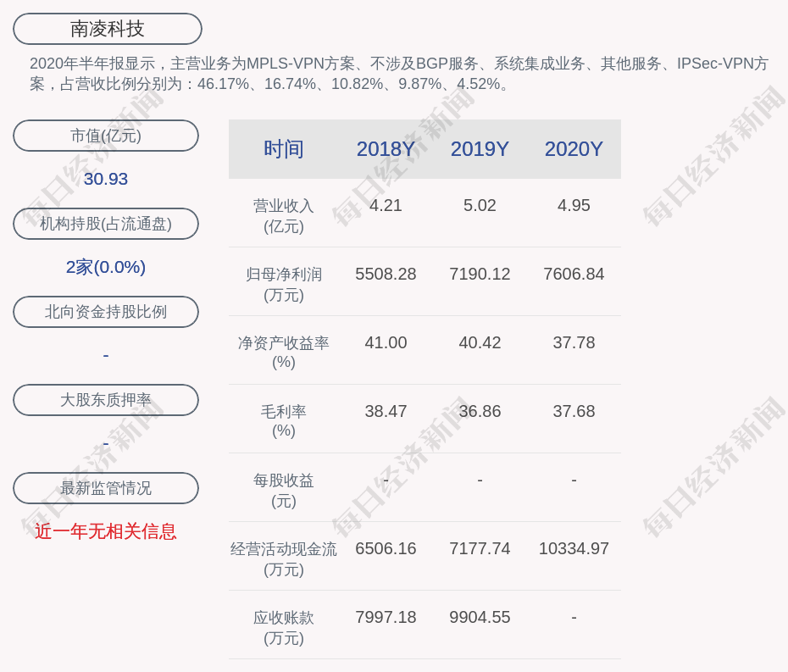The image size is (788, 672).
Task: Click the 营业收入(亿元) row label
Action: pos(284,216)
